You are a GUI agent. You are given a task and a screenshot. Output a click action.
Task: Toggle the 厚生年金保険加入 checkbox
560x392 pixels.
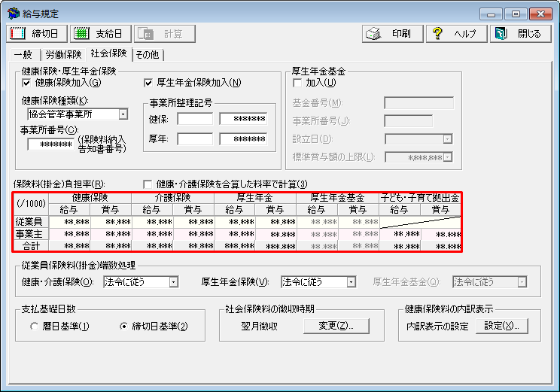(x=148, y=83)
